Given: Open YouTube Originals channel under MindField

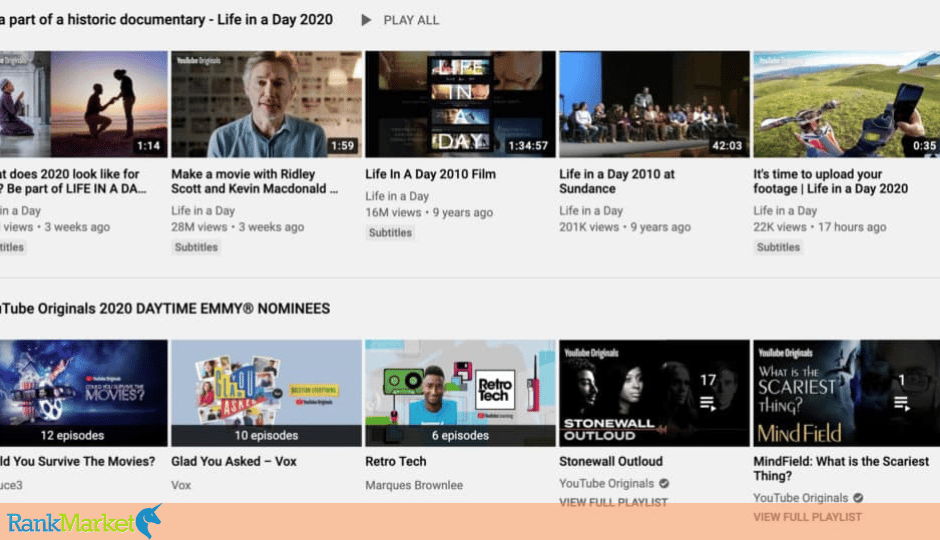Looking at the screenshot, I should 801,498.
